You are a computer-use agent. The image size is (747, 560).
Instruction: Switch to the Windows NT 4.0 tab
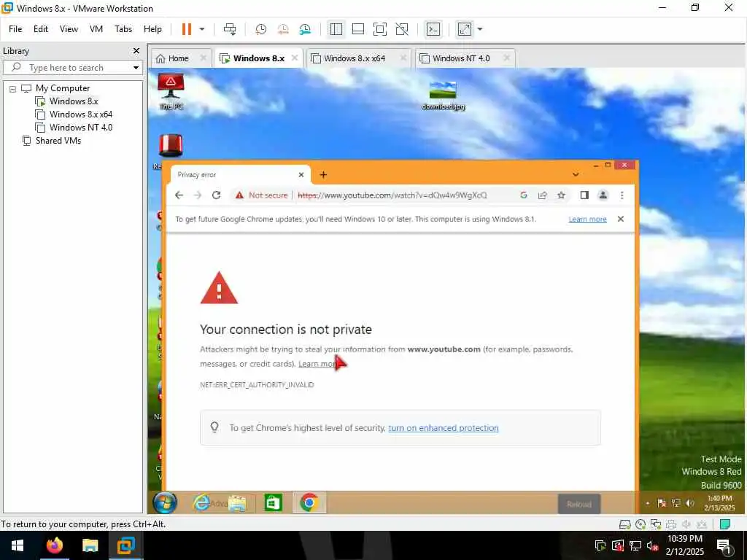[x=461, y=58]
